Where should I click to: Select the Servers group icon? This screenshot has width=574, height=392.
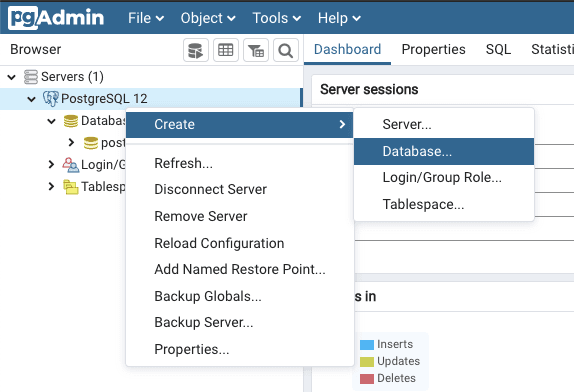pos(31,77)
